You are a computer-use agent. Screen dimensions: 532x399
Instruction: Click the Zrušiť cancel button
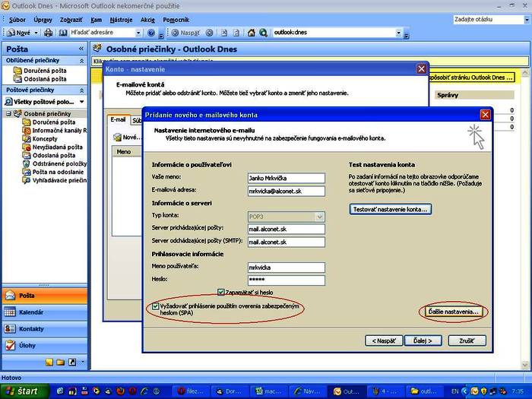467,340
